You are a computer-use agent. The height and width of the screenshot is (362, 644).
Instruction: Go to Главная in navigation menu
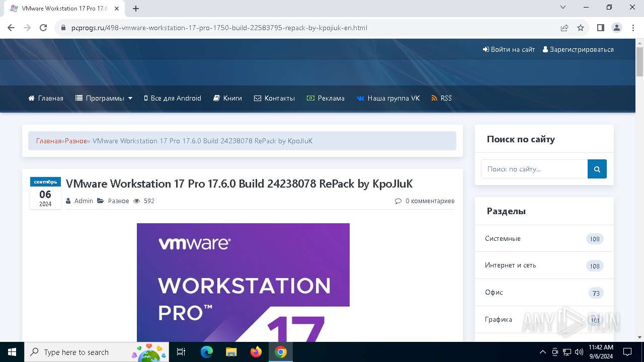(x=46, y=98)
